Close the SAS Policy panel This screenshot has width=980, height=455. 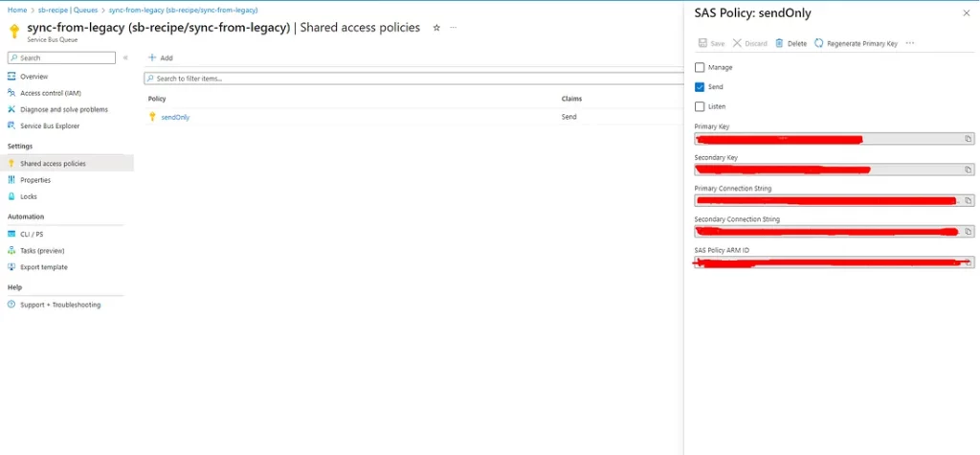[967, 13]
